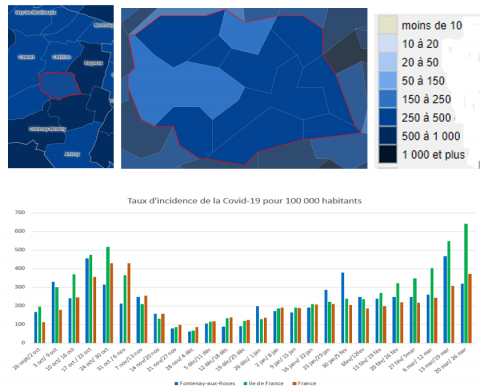Click the Châtenay-Malabry map label
The image size is (480, 389).
coord(47,129)
